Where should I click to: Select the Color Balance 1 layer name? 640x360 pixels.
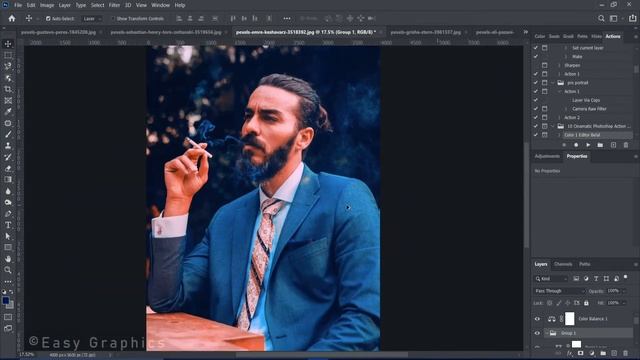tap(593, 319)
